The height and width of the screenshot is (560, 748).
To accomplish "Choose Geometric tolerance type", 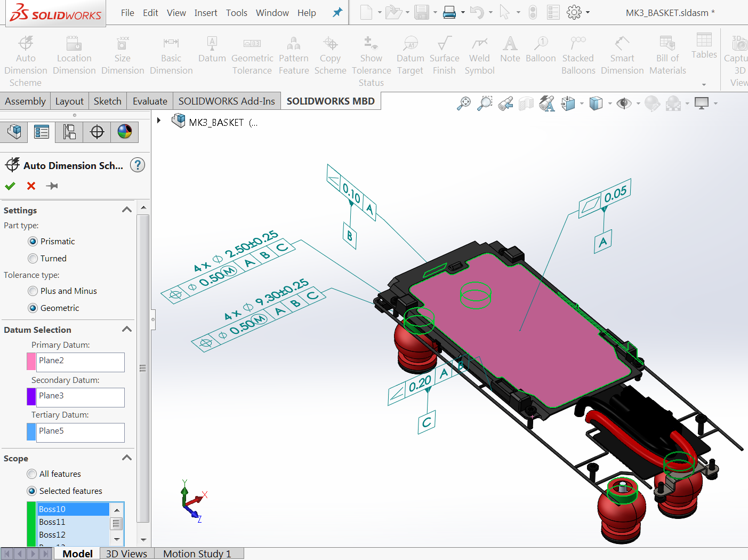I will pyautogui.click(x=33, y=308).
